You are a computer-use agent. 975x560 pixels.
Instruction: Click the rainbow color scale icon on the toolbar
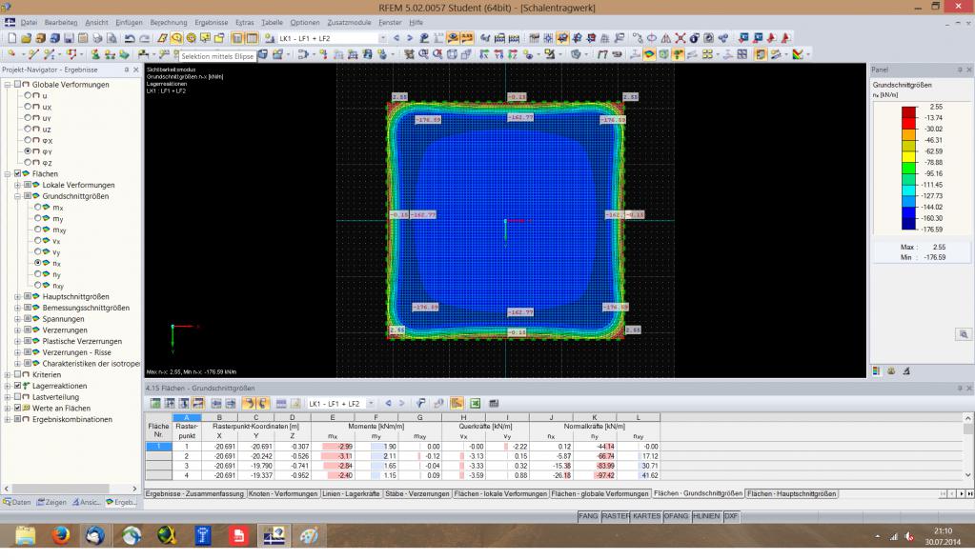point(798,54)
